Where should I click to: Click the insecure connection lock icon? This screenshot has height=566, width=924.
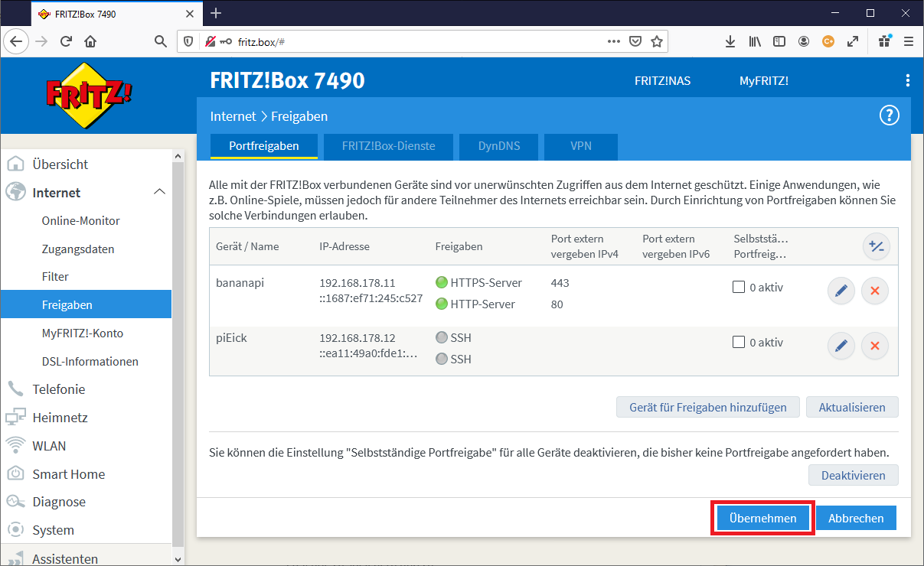click(x=210, y=41)
